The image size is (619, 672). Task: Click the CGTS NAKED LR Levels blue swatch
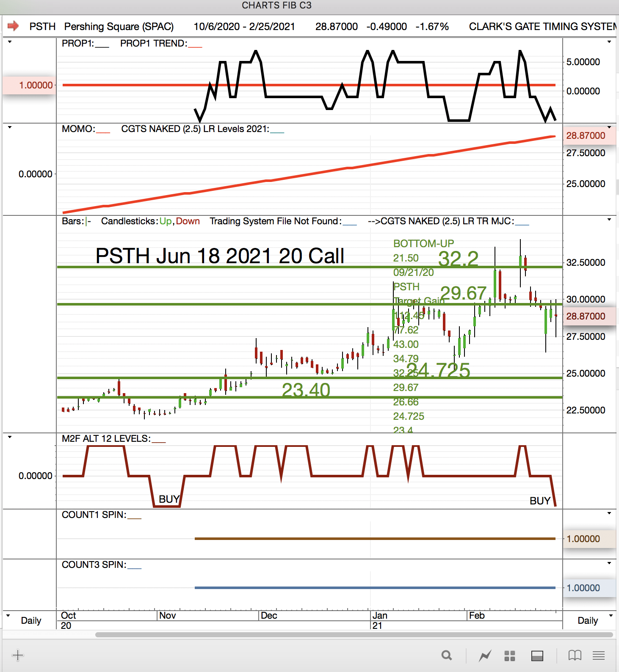coord(277,132)
